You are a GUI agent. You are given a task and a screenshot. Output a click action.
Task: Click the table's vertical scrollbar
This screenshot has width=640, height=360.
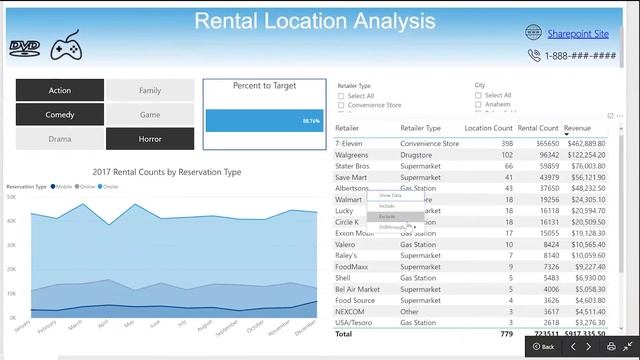tap(621, 204)
